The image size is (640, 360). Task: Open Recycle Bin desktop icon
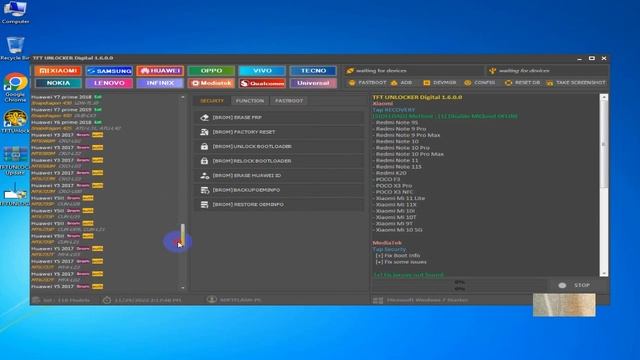(x=15, y=49)
